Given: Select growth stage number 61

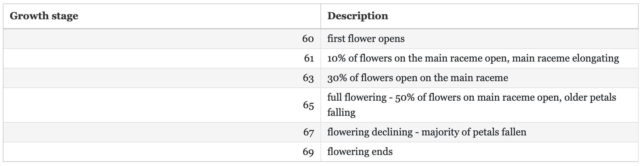Looking at the screenshot, I should pos(308,58).
